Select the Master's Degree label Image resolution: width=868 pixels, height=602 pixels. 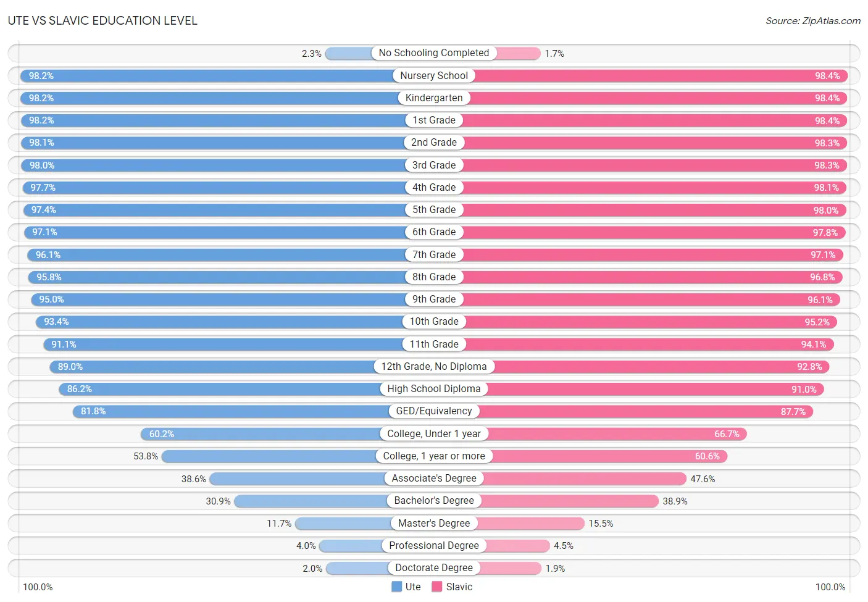coord(434,523)
